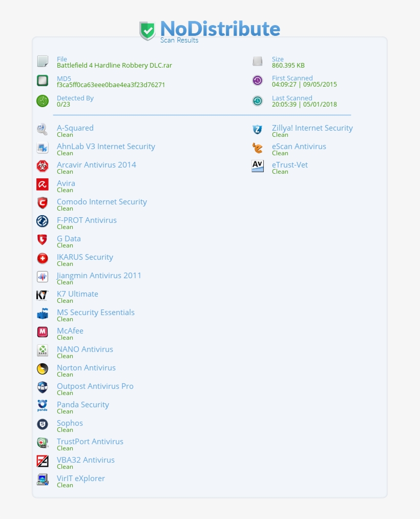Click the K7 Ultimate icon

[42, 295]
